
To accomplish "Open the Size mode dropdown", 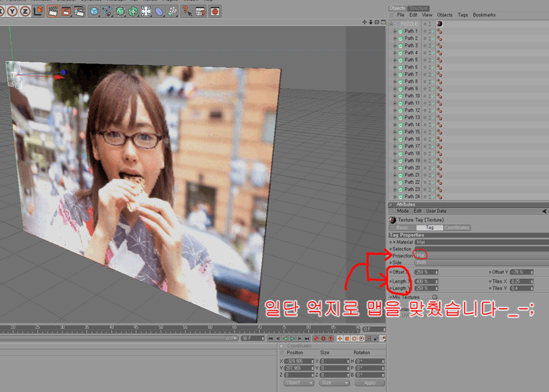I will point(334,383).
